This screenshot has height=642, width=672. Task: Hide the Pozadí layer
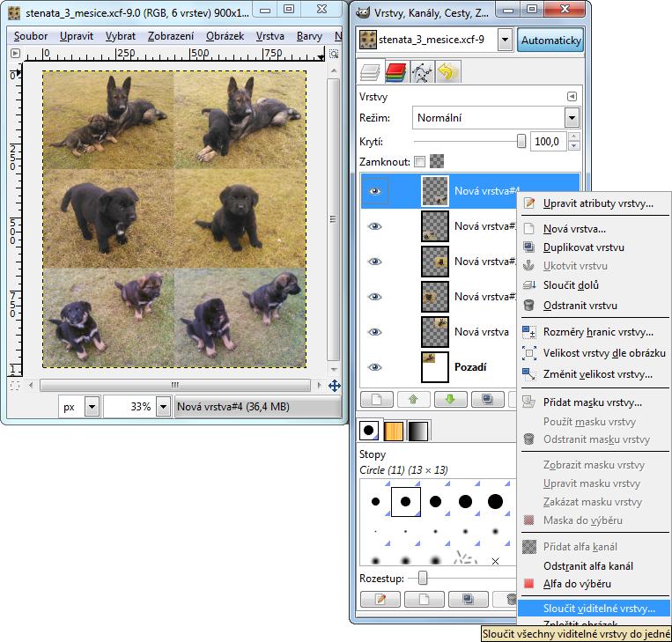375,367
